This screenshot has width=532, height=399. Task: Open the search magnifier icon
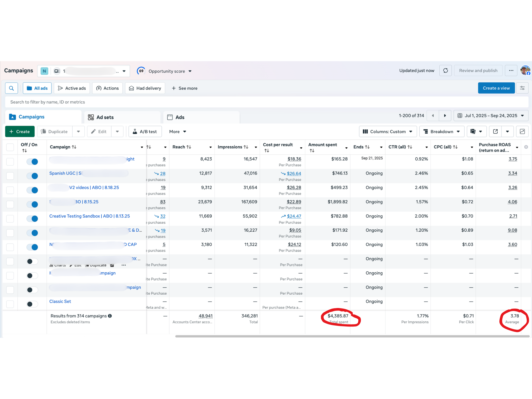click(11, 88)
